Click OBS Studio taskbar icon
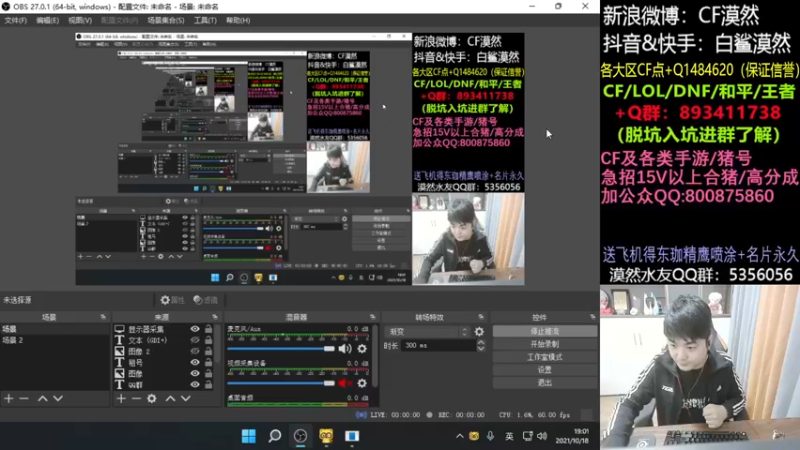Image resolution: width=800 pixels, height=450 pixels. 300,436
